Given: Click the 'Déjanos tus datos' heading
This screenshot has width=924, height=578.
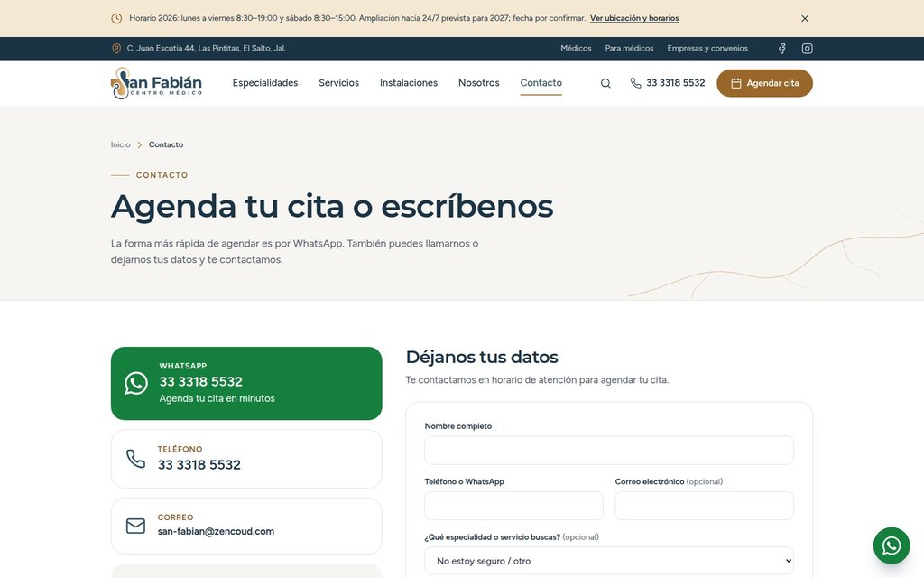Looking at the screenshot, I should click(482, 357).
